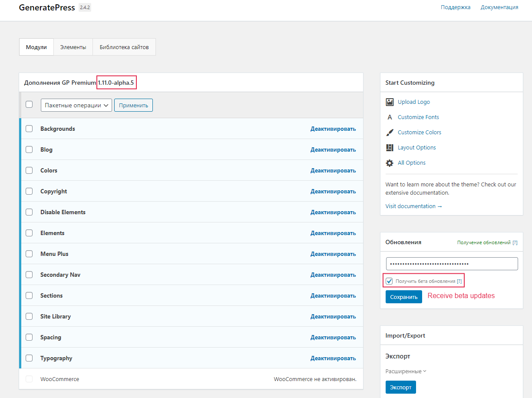This screenshot has width=532, height=398.
Task: Click the Customize Fonts letter icon
Action: [x=390, y=117]
